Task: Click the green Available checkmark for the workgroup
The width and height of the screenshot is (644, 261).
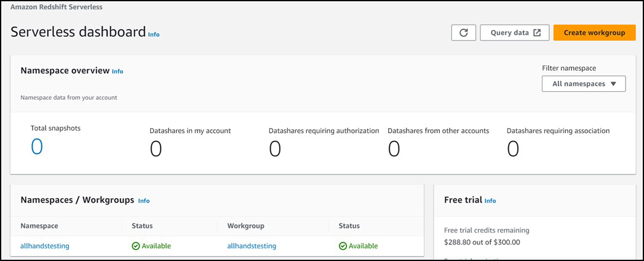Action: tap(343, 246)
